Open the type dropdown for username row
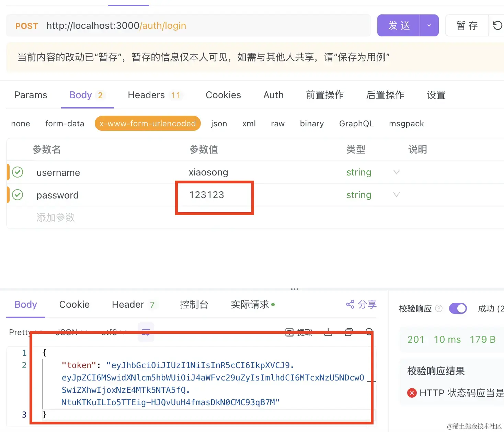The image size is (504, 432). (x=396, y=172)
